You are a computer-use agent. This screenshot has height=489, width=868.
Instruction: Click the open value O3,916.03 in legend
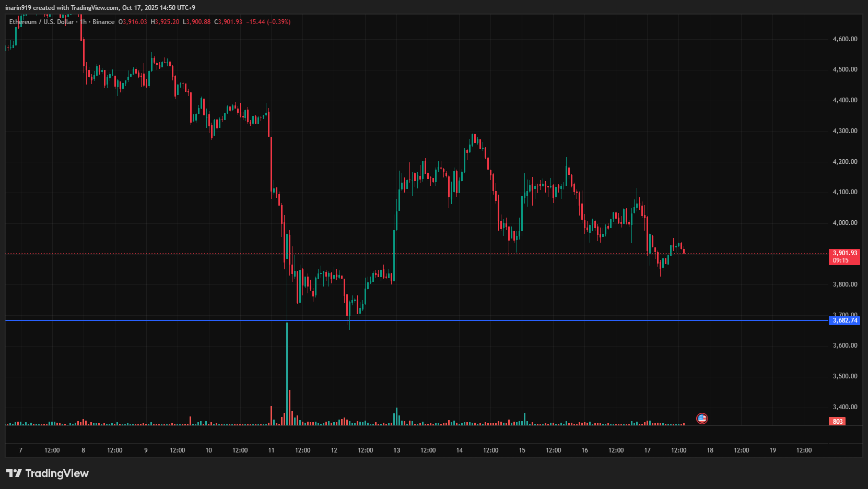(x=133, y=22)
